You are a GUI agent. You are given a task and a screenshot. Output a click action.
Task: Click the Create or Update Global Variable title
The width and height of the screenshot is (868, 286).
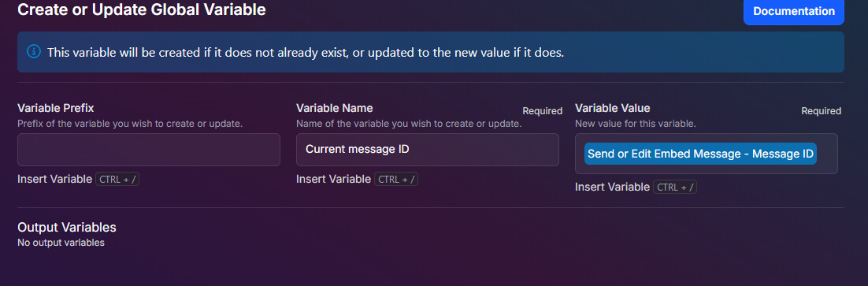coord(142,9)
